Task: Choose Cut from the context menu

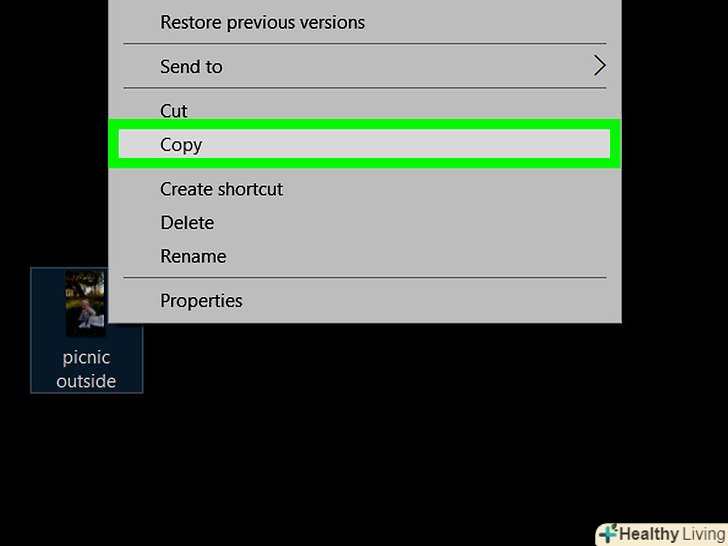Action: coord(174,111)
